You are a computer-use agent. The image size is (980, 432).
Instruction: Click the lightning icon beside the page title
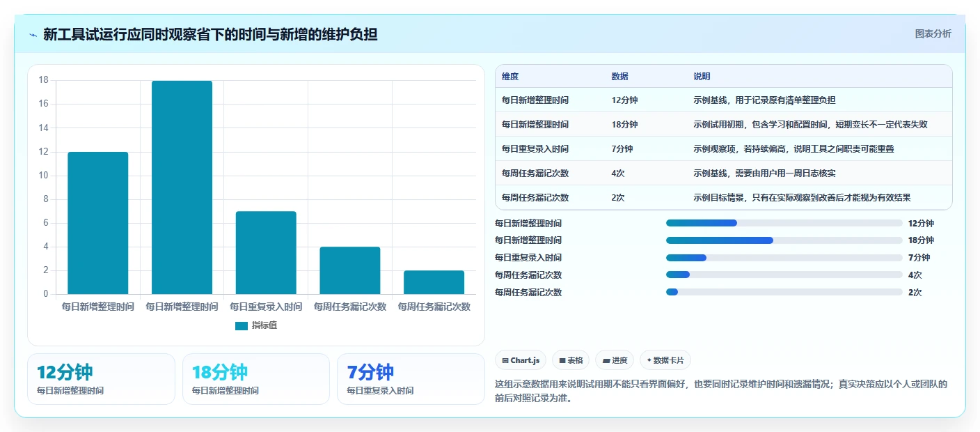33,34
